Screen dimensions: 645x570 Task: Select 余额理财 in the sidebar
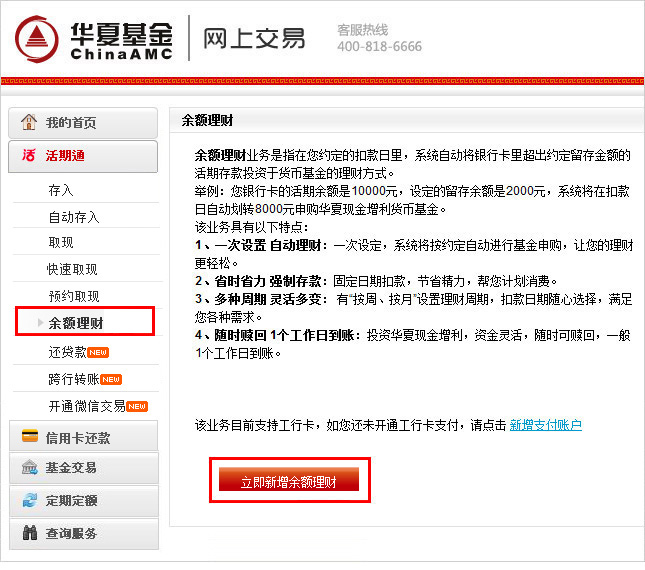(76, 323)
